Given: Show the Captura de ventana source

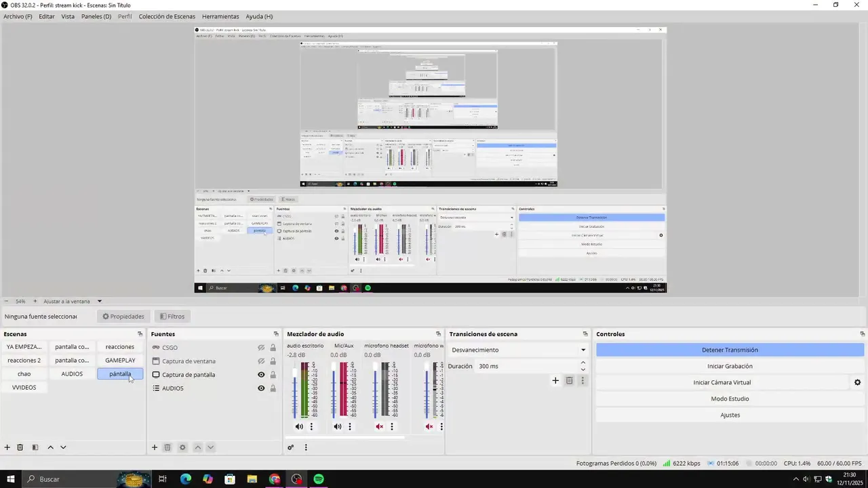Looking at the screenshot, I should click(261, 361).
